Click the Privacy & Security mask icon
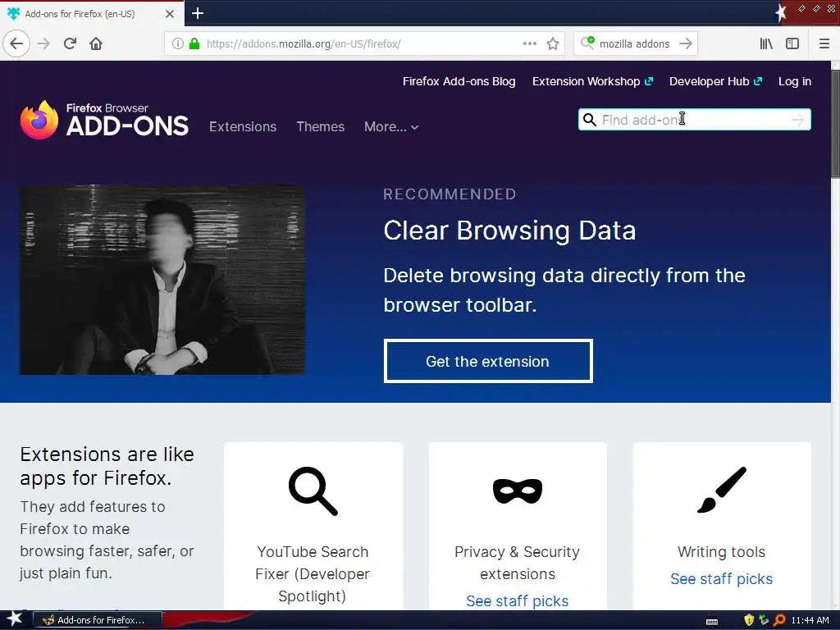The width and height of the screenshot is (840, 630). [x=518, y=491]
